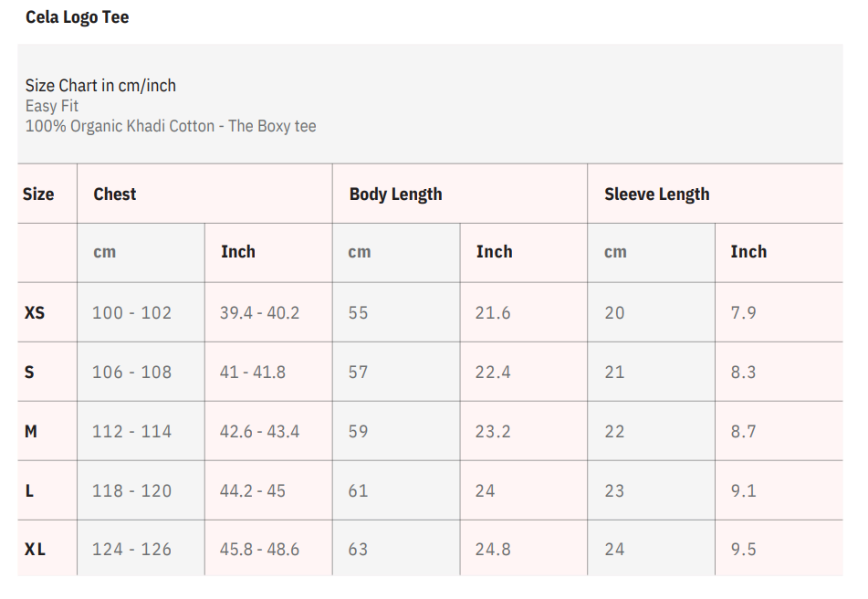Viewport: 868px width, 599px height.
Task: Click the Size Chart in cm/inch heading
Action: coord(100,86)
